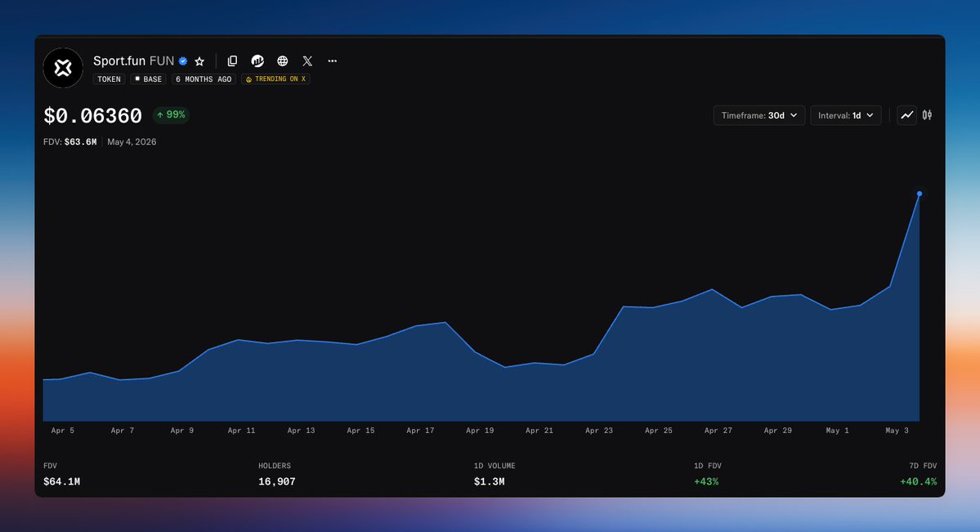The height and width of the screenshot is (532, 980).
Task: Click the May 3 axis label
Action: (897, 431)
